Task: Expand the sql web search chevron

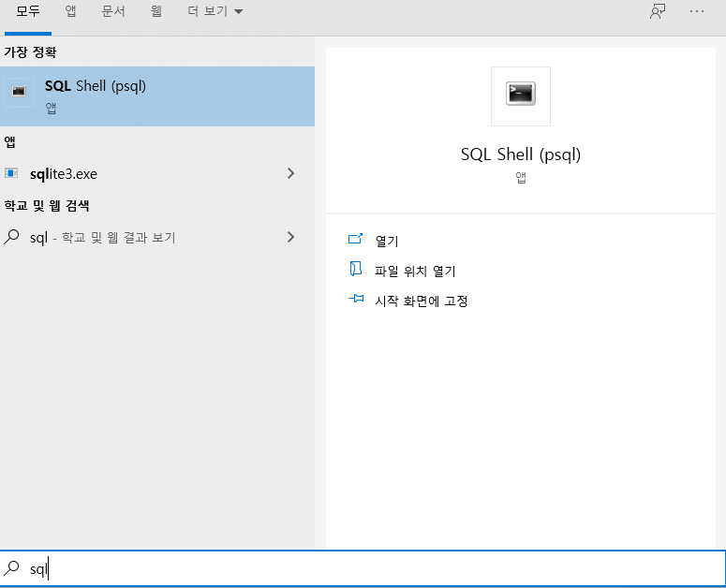Action: 290,237
